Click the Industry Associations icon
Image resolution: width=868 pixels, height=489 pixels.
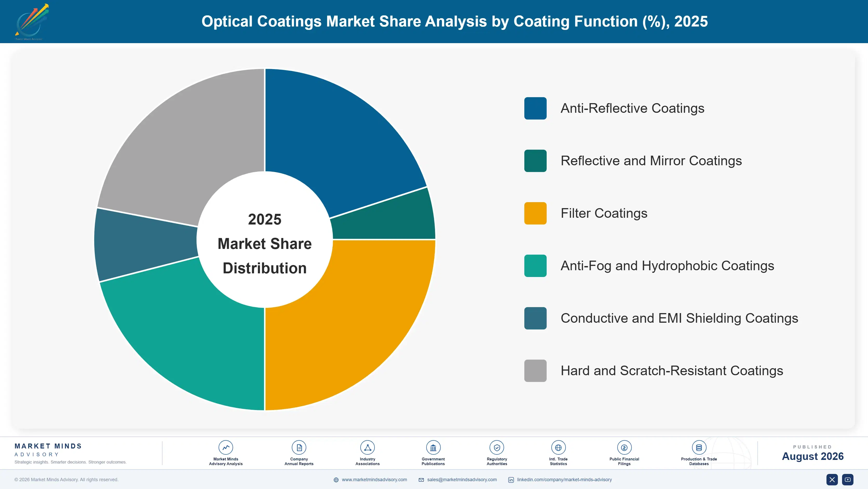[x=367, y=447]
